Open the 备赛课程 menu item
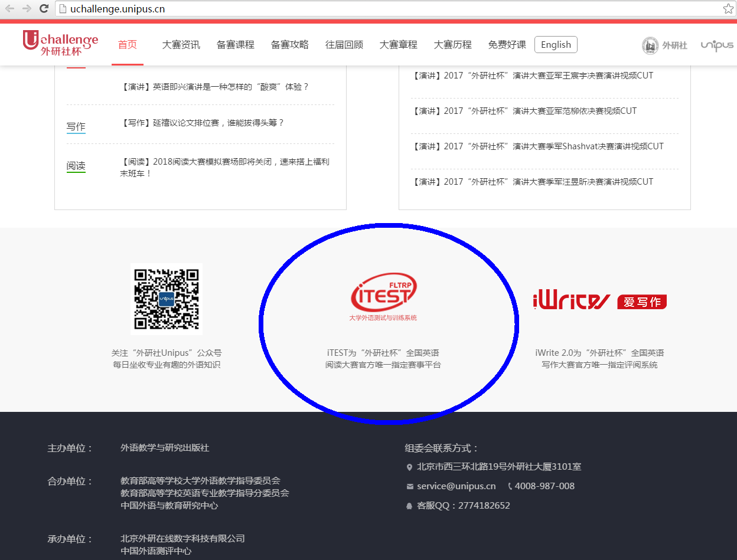Image resolution: width=737 pixels, height=560 pixels. tap(236, 45)
